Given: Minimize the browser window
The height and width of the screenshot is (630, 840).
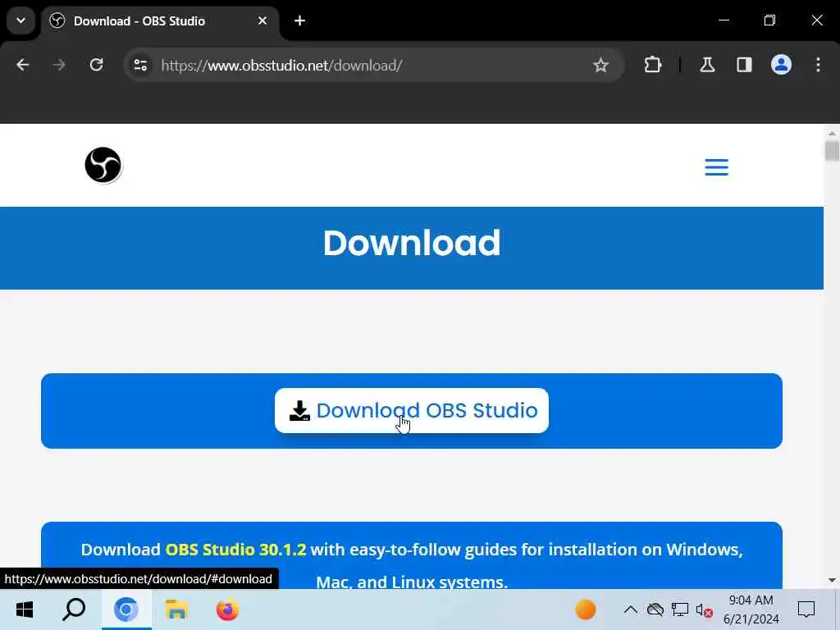Looking at the screenshot, I should pos(724,21).
